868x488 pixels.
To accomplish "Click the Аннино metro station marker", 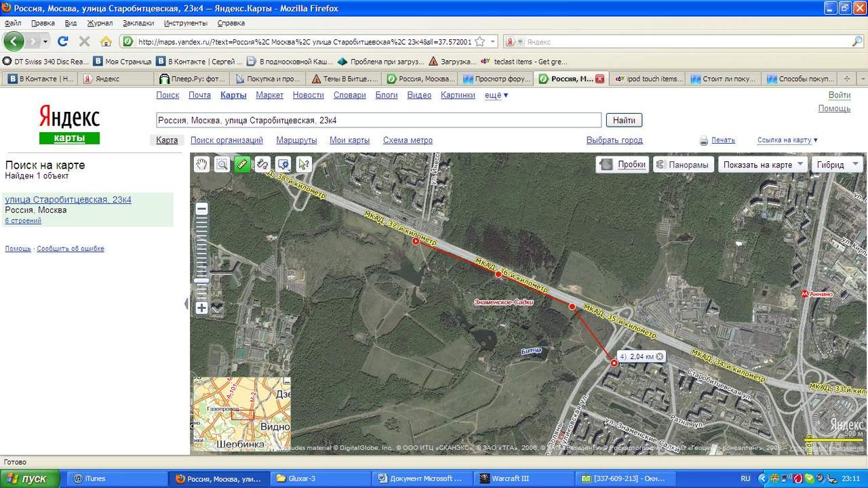I will tap(806, 293).
